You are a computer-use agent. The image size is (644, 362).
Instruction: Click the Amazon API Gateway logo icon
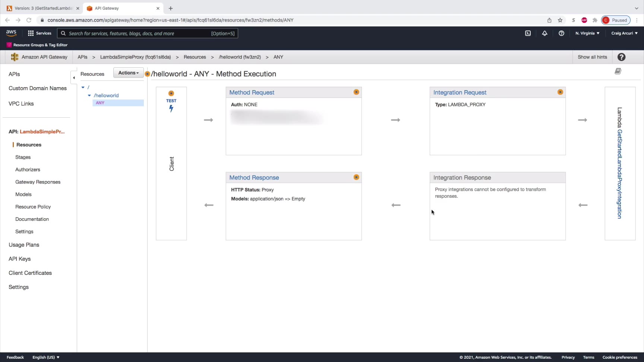pos(15,57)
